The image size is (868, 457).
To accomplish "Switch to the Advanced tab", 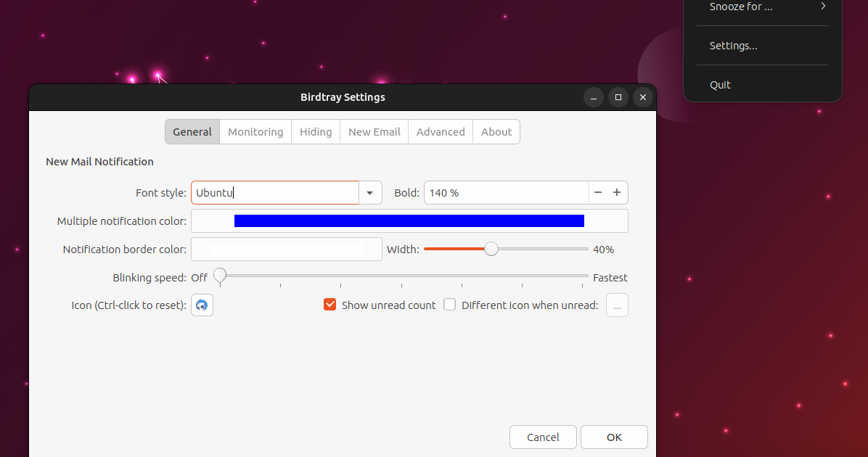I will point(440,131).
